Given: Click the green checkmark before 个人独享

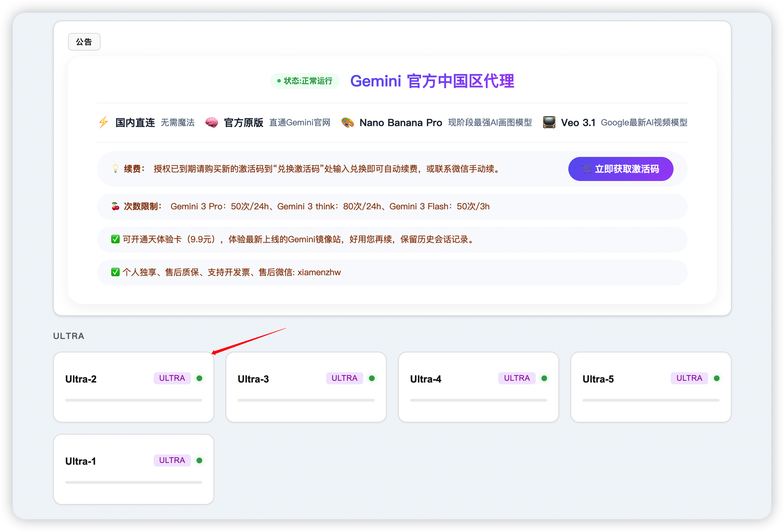Looking at the screenshot, I should coord(115,272).
